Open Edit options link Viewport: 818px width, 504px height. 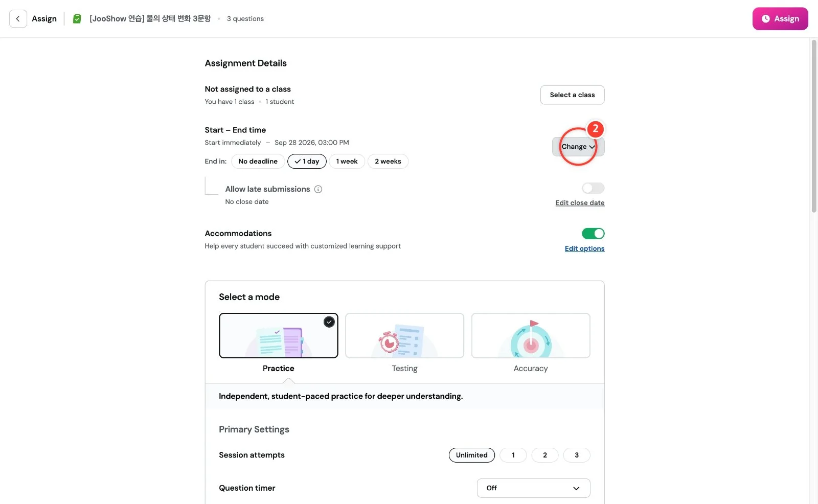pos(584,249)
